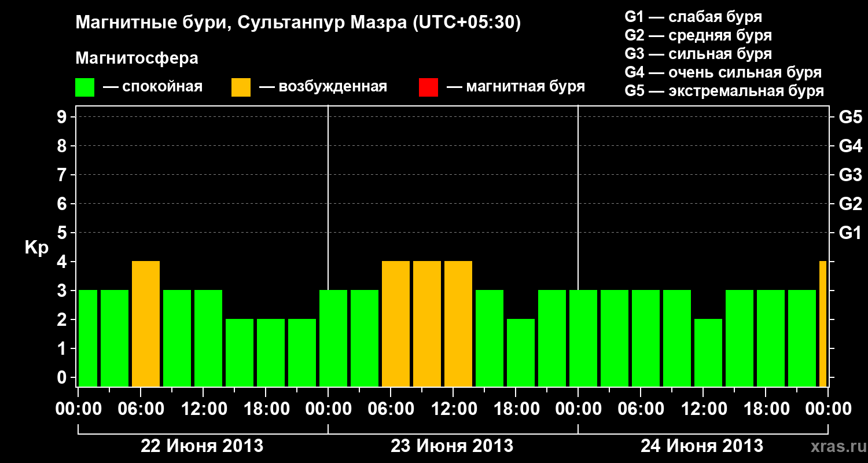Screen dimensions: 868x463
Task: Click the green bar crossing midnight into 23 June
Action: click(333, 339)
